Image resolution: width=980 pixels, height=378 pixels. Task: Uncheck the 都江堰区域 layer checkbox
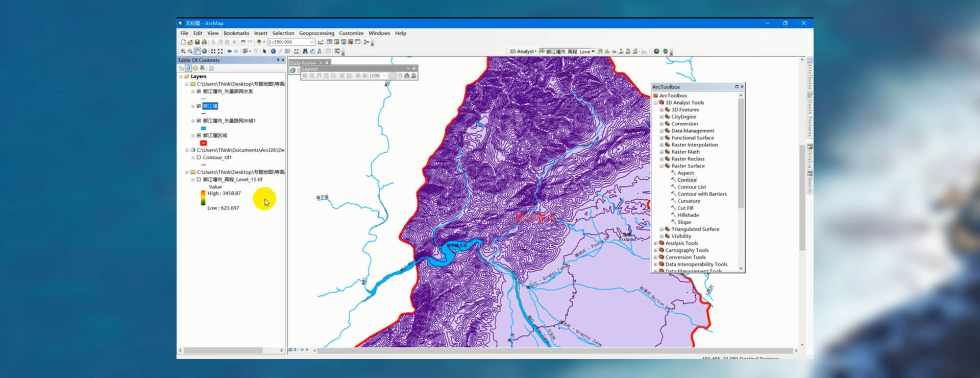click(x=199, y=136)
